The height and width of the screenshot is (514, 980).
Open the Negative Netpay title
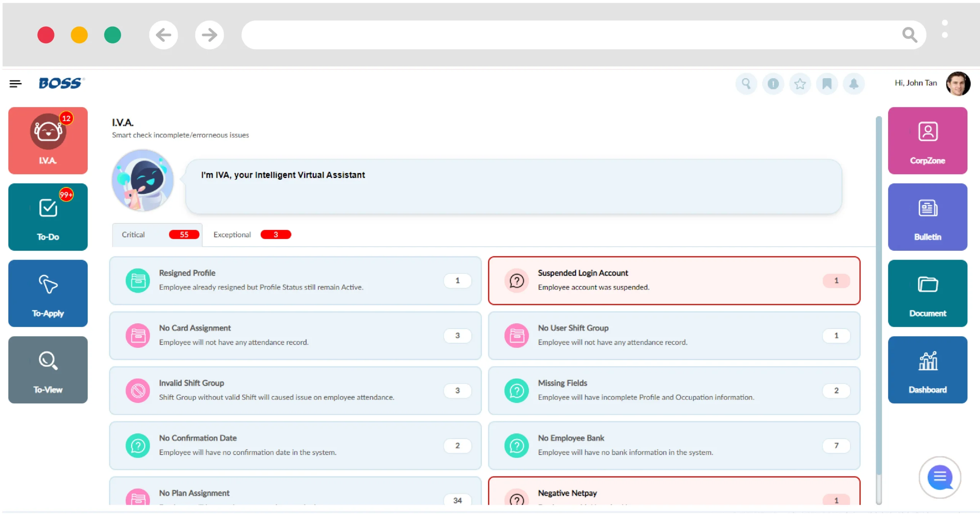pyautogui.click(x=567, y=493)
